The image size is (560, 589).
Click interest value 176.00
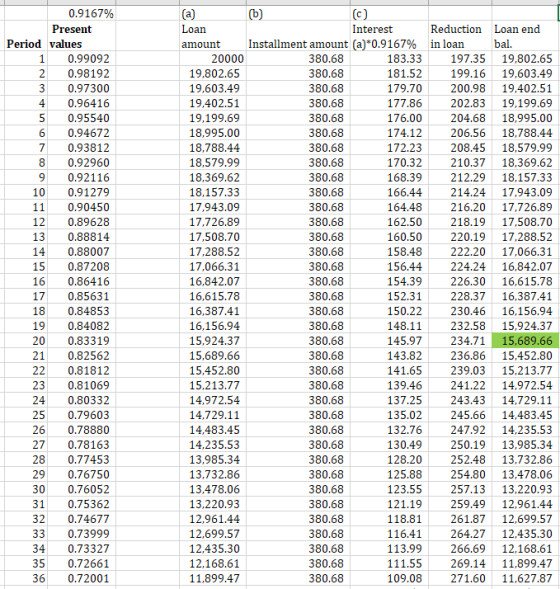[405, 118]
